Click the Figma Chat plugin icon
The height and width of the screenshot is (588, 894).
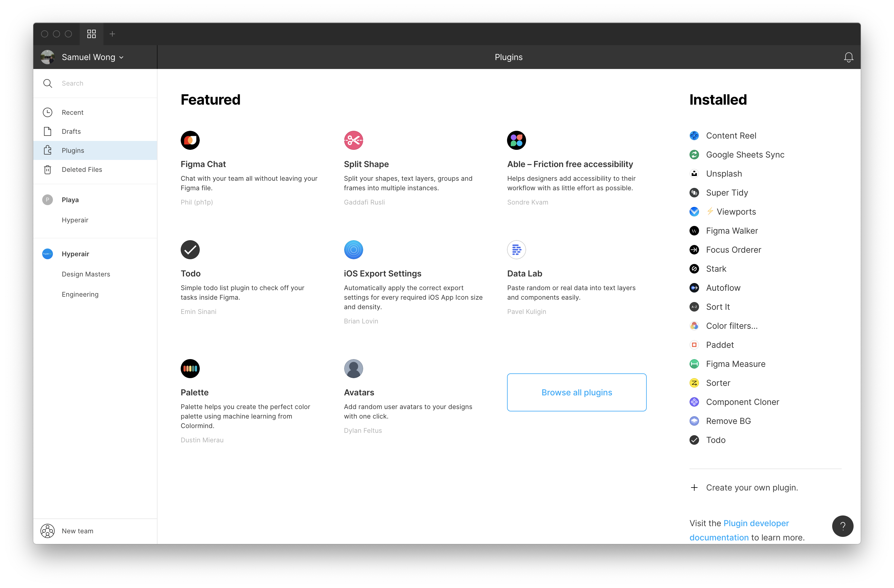[190, 140]
